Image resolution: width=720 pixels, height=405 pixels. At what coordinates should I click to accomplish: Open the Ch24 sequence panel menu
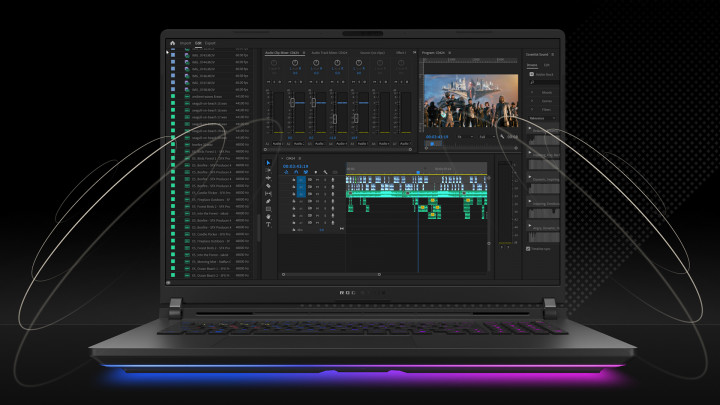tap(300, 158)
